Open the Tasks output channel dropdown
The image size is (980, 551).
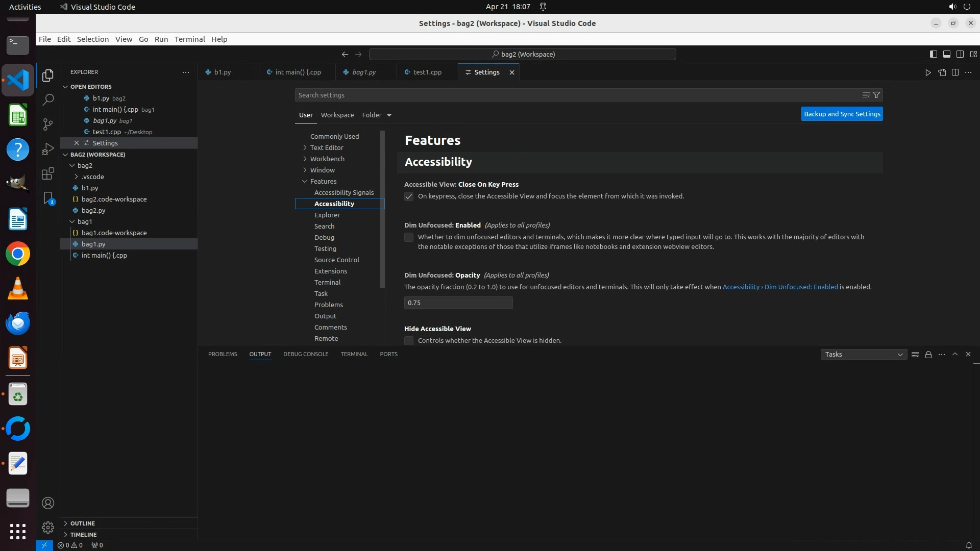click(864, 355)
